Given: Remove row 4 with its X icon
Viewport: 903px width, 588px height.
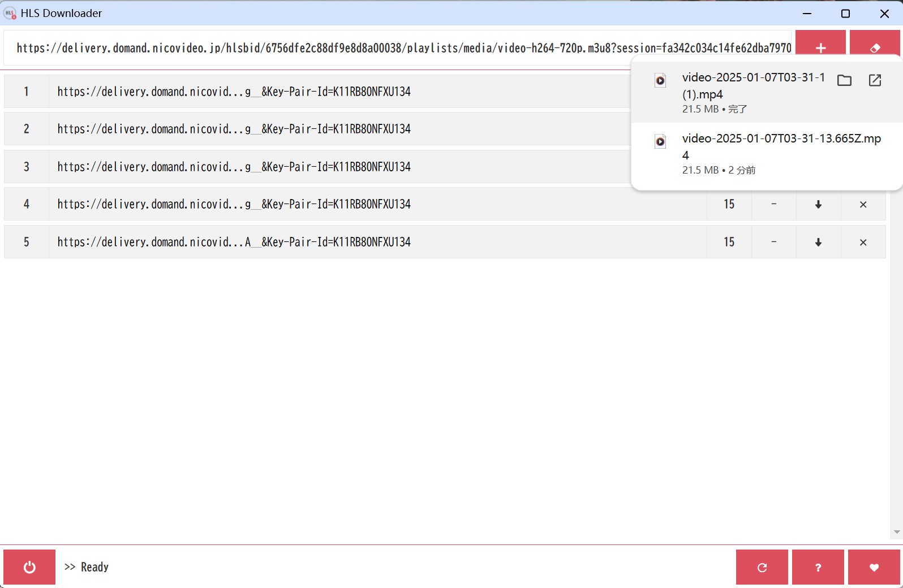Looking at the screenshot, I should (x=863, y=204).
